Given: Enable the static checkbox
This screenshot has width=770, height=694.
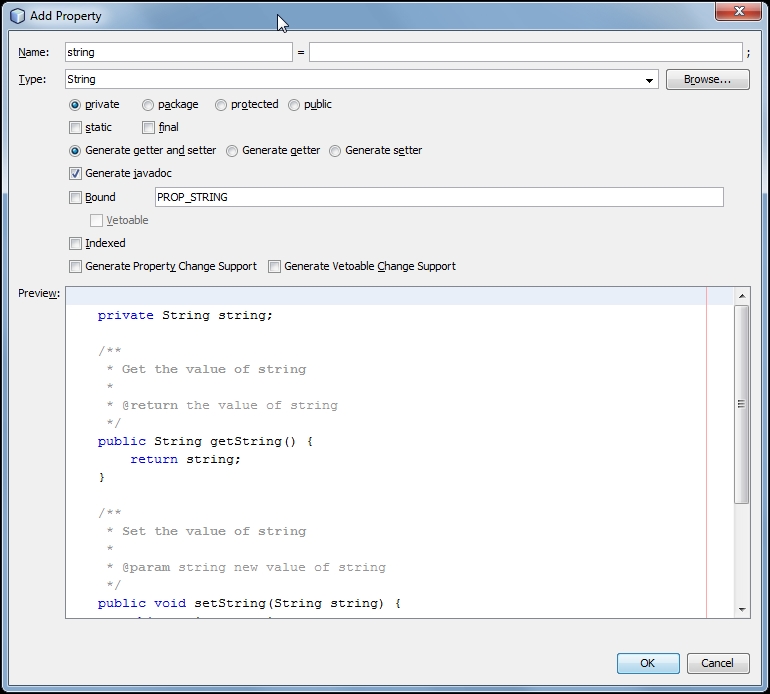Looking at the screenshot, I should click(x=75, y=128).
